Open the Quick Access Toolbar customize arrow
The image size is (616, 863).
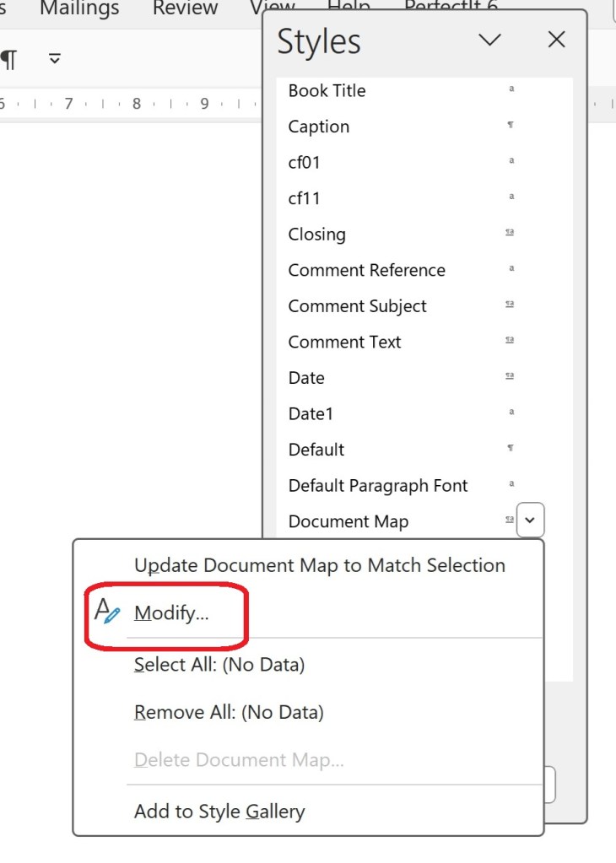click(x=55, y=58)
